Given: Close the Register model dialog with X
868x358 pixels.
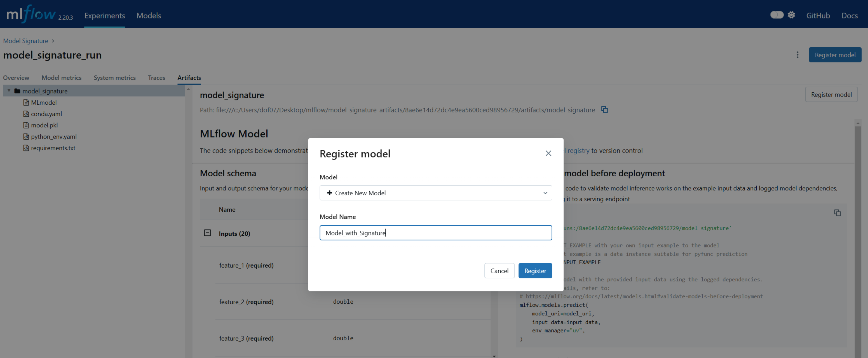Looking at the screenshot, I should coord(548,153).
